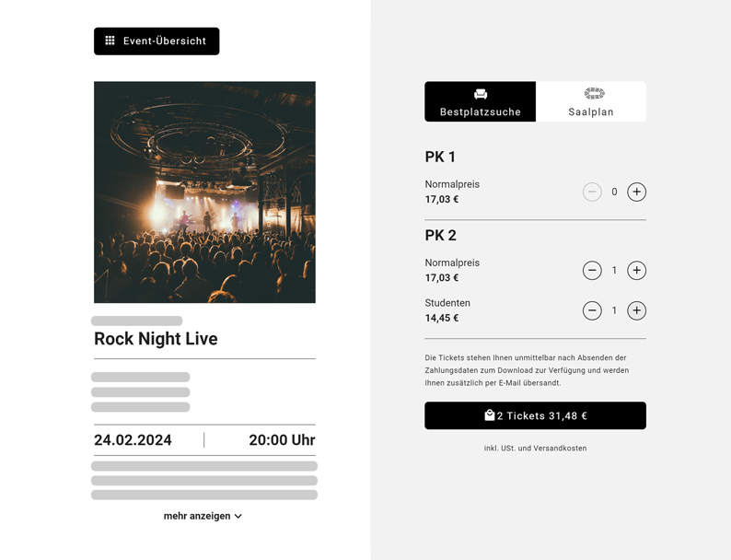The width and height of the screenshot is (731, 560).
Task: Switch to the Saalplan tab
Action: pyautogui.click(x=591, y=102)
